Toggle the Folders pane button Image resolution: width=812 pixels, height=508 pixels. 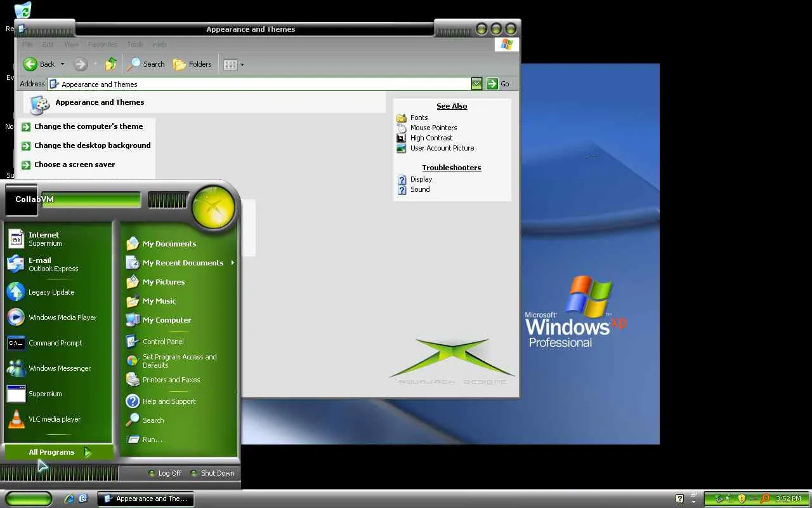click(193, 64)
